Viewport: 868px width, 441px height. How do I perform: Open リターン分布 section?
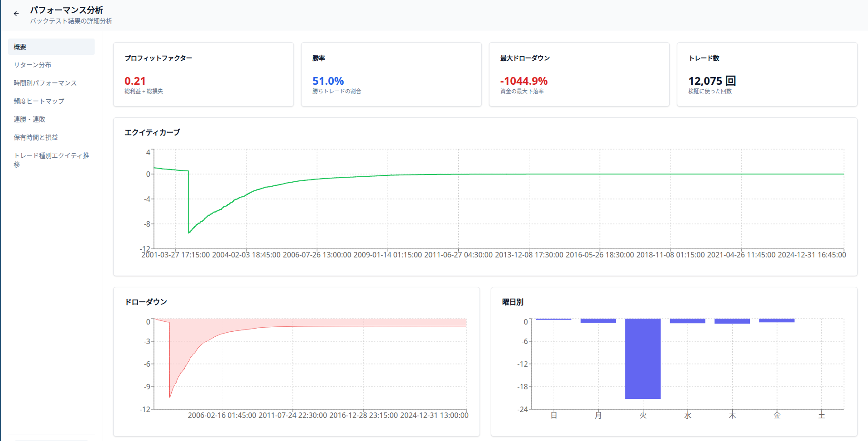coord(33,65)
